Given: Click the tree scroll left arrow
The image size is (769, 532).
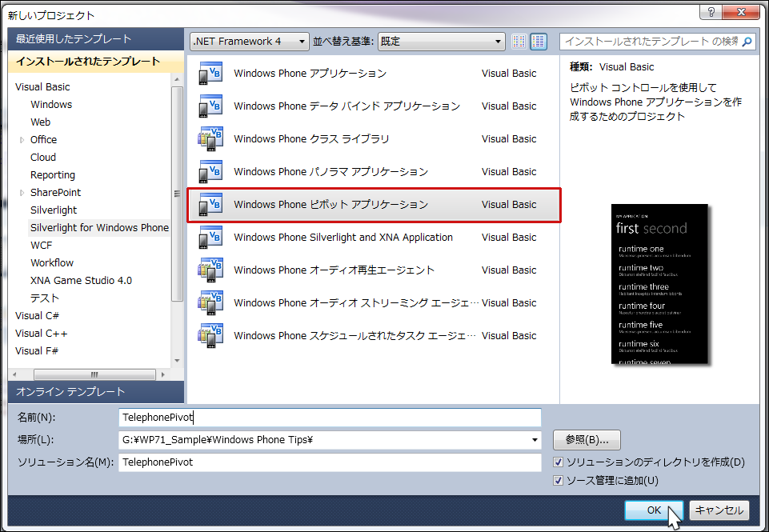Looking at the screenshot, I should 14,374.
